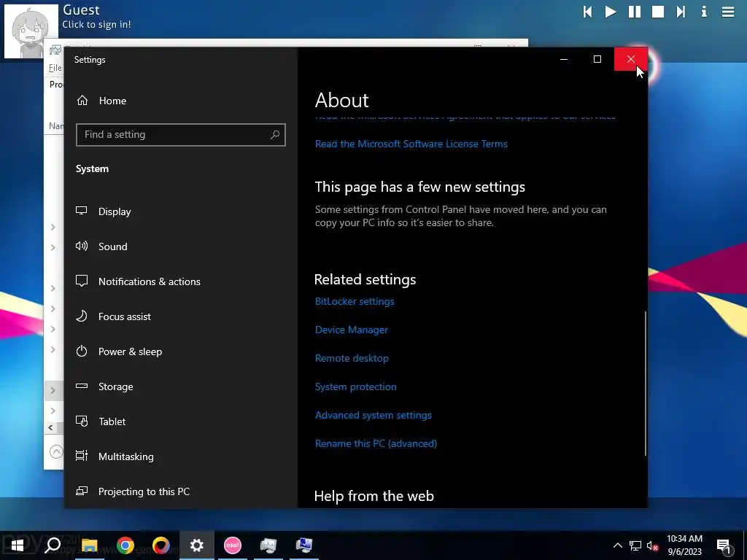Screen dimensions: 747x560
Task: Click Guest avatar to sign in
Action: point(31,31)
